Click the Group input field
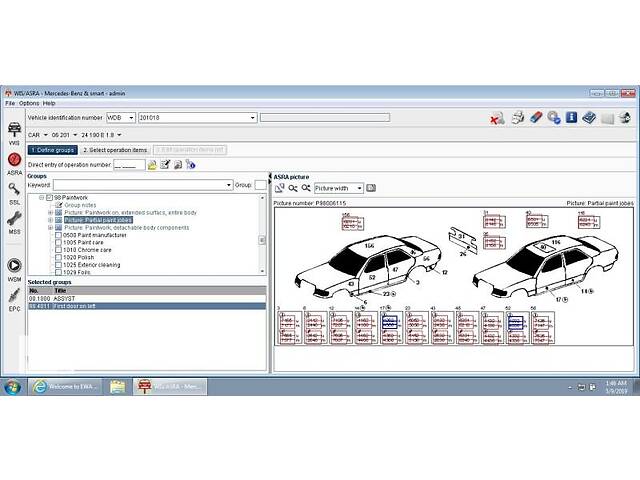The image size is (640, 480). coord(260,185)
